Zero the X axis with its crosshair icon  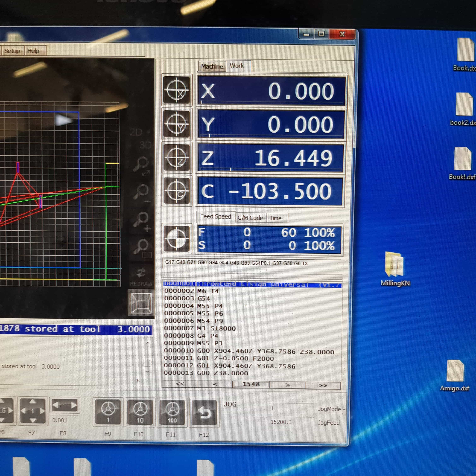(176, 90)
